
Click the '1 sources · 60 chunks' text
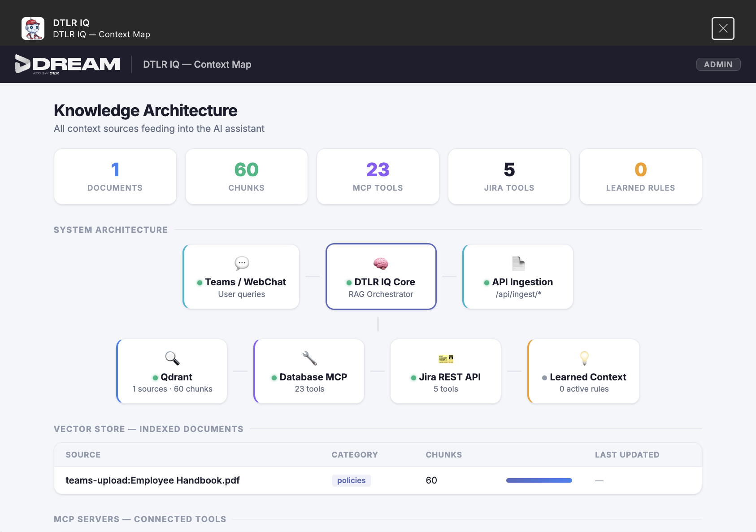pyautogui.click(x=172, y=389)
